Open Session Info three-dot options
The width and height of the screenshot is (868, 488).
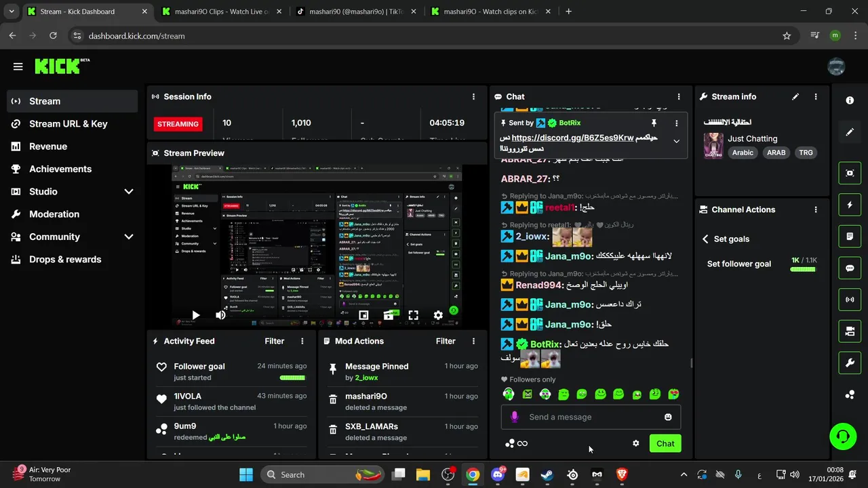click(473, 97)
